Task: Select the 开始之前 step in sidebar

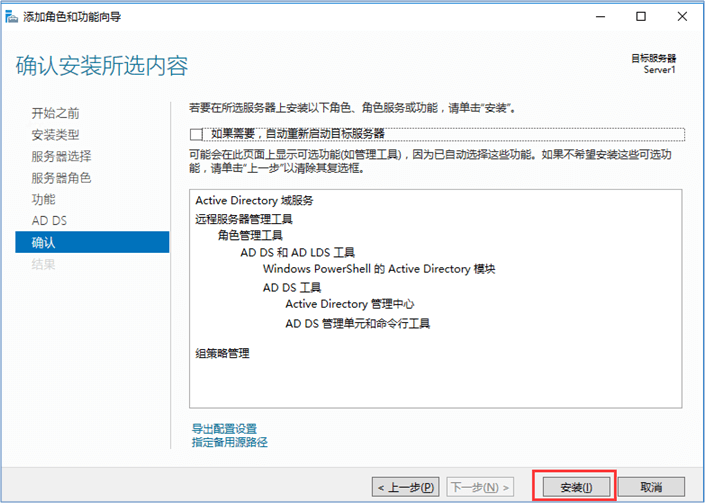Action: (x=55, y=113)
